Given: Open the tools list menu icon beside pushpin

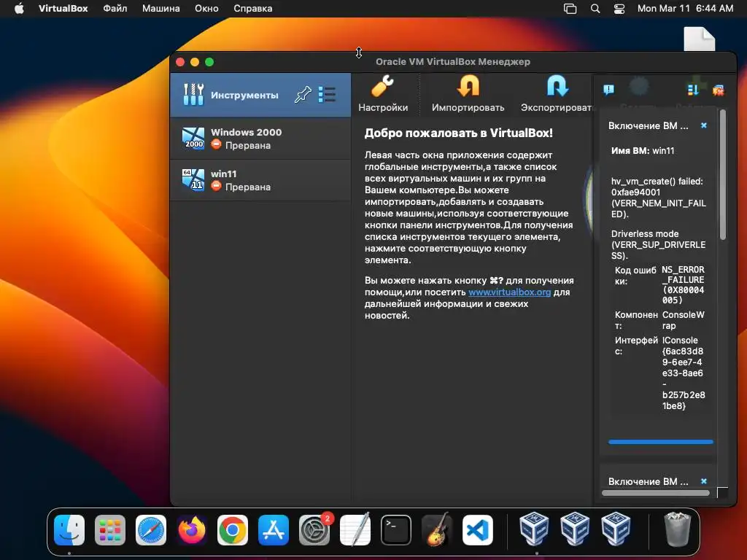Looking at the screenshot, I should (x=327, y=94).
